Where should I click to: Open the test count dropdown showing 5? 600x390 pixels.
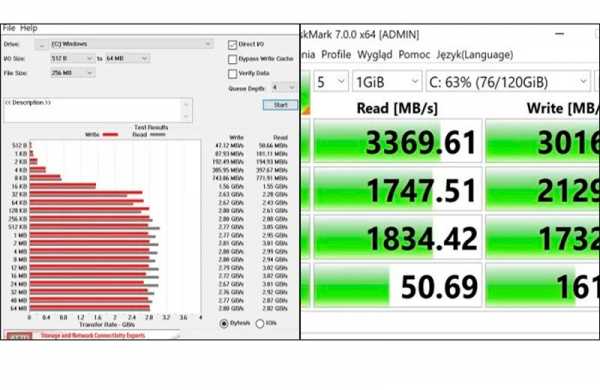click(331, 82)
